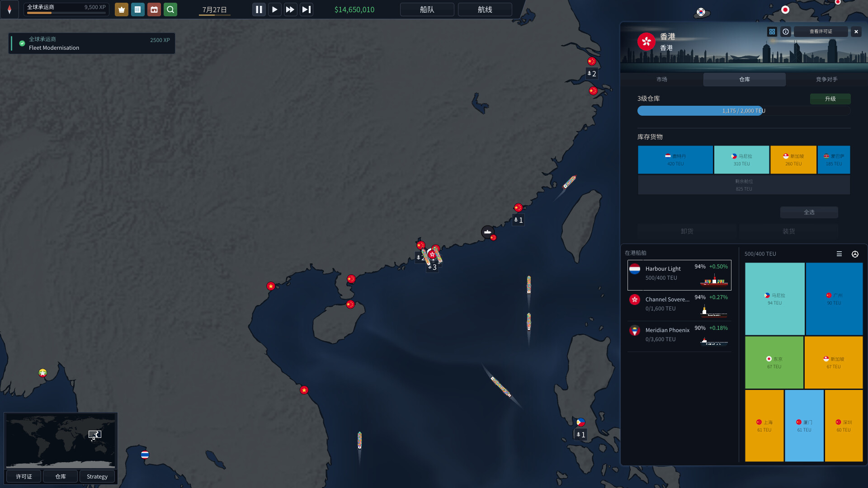Switch ship cargo to list view icon

[x=839, y=254]
